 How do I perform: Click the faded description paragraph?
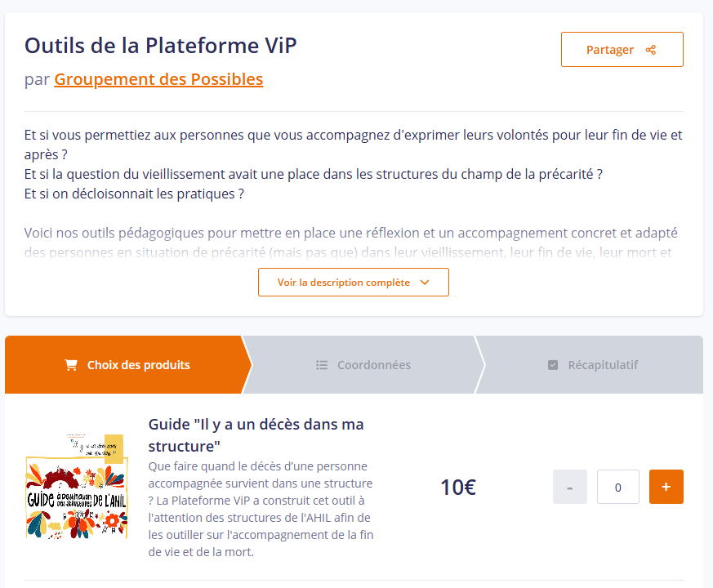pos(351,243)
